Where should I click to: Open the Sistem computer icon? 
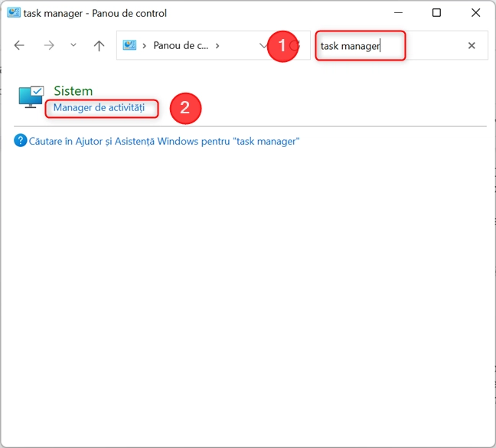coord(31,96)
